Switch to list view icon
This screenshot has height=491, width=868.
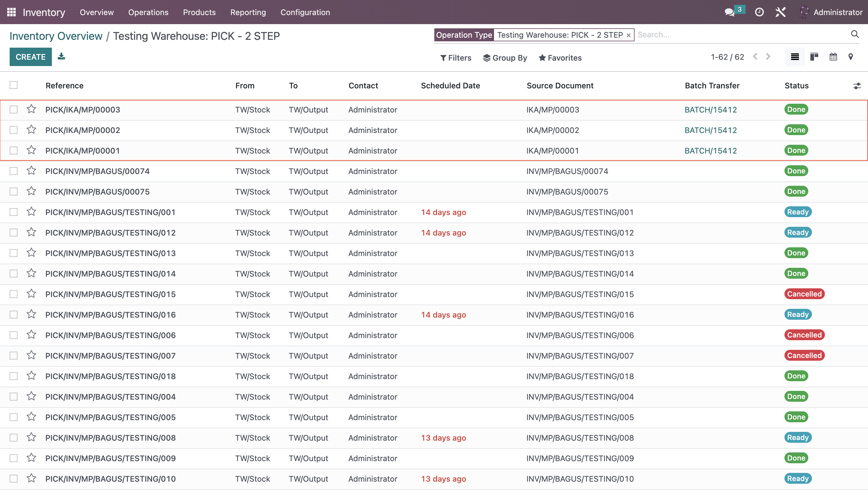pyautogui.click(x=794, y=57)
